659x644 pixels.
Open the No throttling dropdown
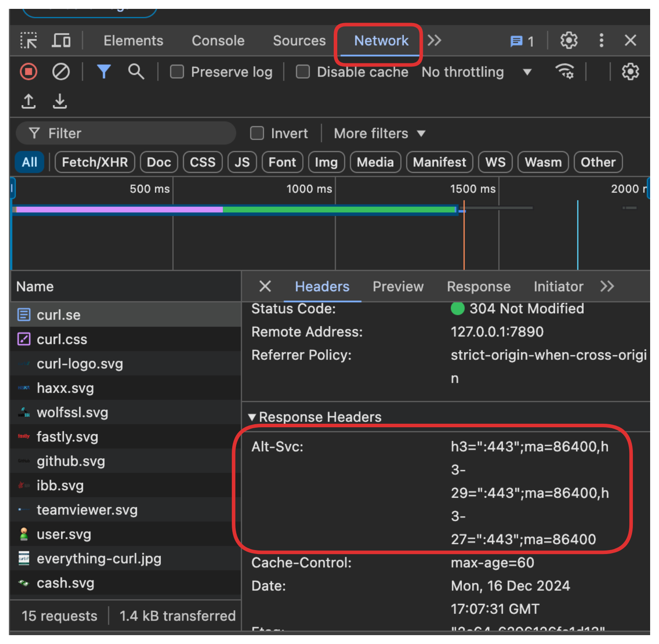pyautogui.click(x=476, y=72)
